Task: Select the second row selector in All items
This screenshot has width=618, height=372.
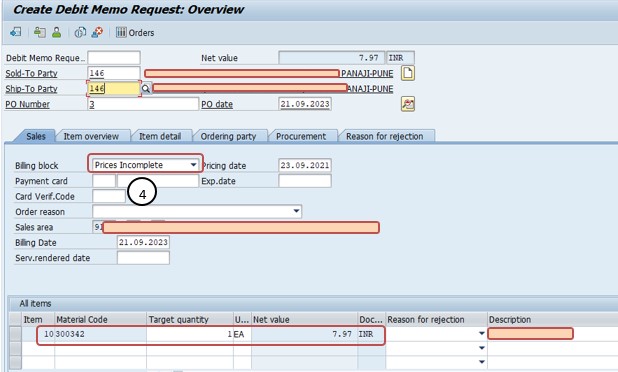Action: click(15, 348)
